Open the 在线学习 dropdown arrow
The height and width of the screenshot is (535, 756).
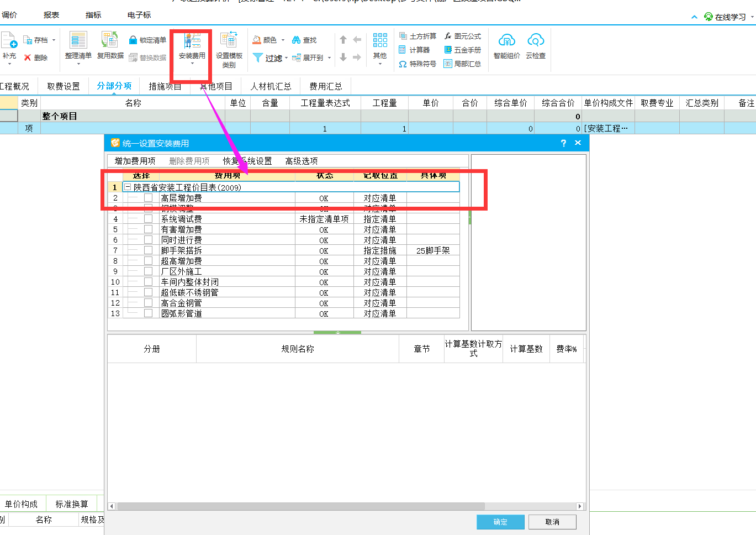click(x=752, y=17)
